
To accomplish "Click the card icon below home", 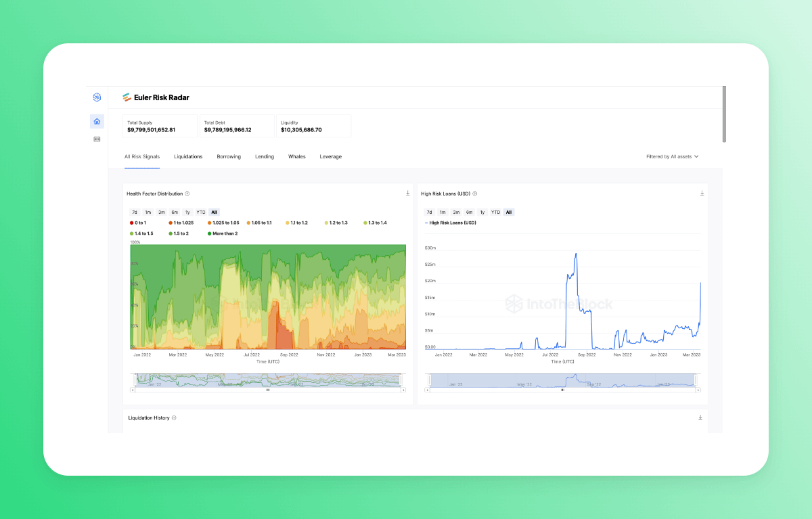I will 97,139.
